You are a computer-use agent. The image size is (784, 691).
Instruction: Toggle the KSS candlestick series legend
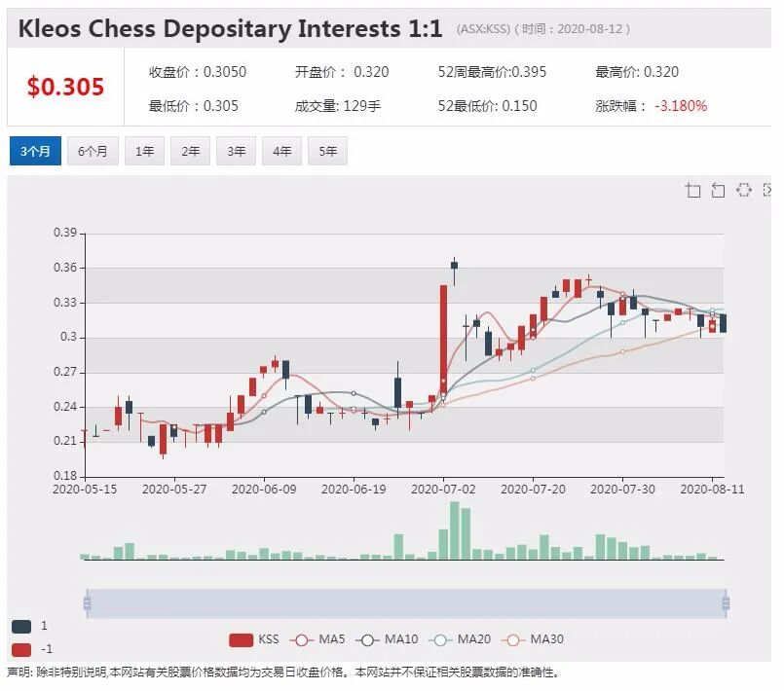tap(254, 639)
